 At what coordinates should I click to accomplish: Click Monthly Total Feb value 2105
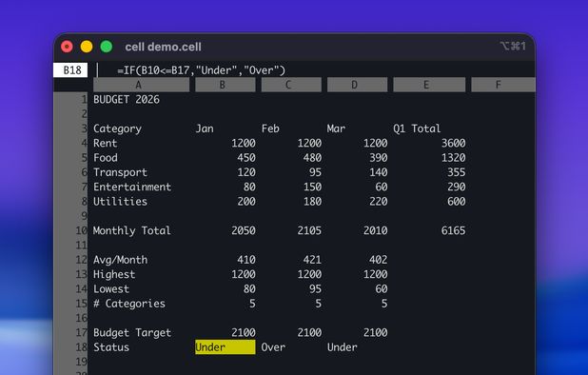(309, 230)
